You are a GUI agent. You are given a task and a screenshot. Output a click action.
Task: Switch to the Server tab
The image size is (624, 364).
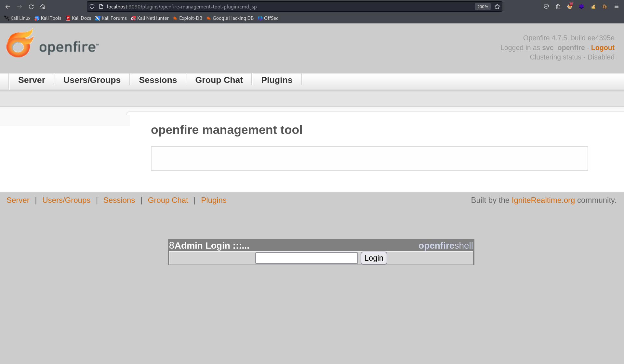pos(32,80)
